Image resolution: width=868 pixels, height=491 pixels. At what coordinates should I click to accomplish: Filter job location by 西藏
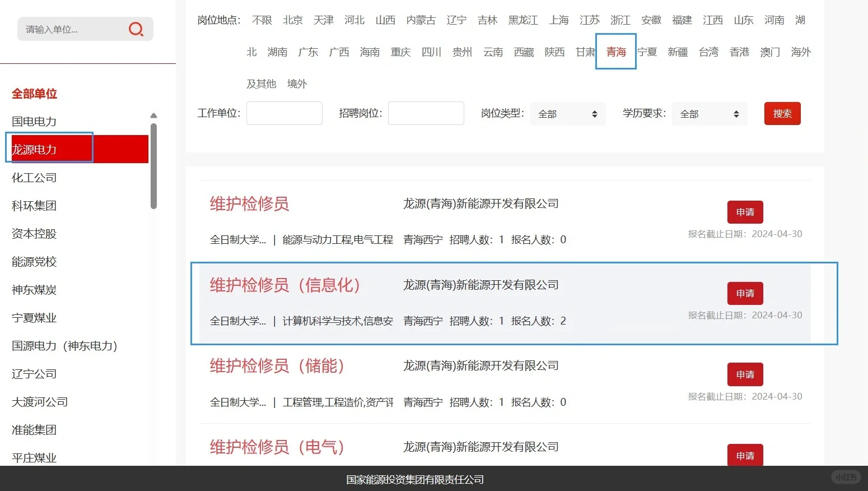(524, 52)
